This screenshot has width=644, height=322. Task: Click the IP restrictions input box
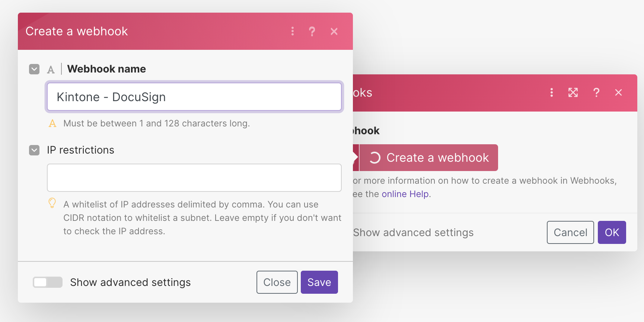pos(194,178)
